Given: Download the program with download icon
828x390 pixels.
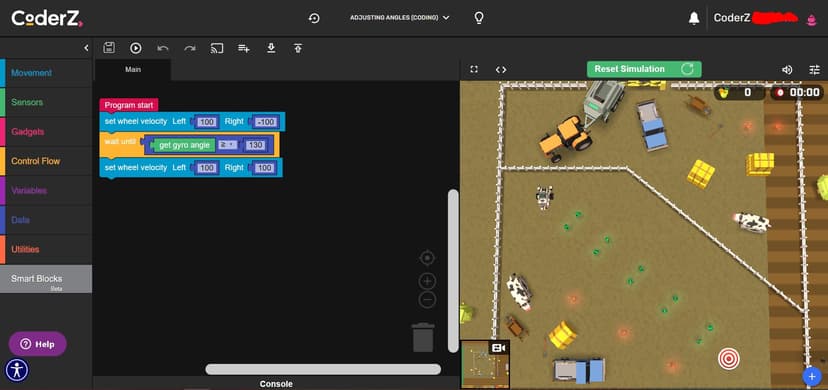Looking at the screenshot, I should coord(271,49).
